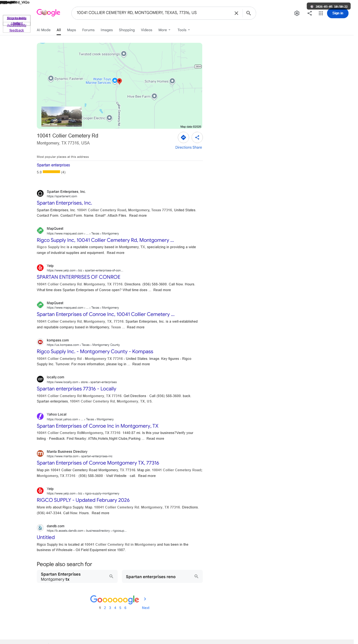Open the RIGCO SUPPLY Updated February 2026 result
The height and width of the screenshot is (644, 358).
point(83,500)
